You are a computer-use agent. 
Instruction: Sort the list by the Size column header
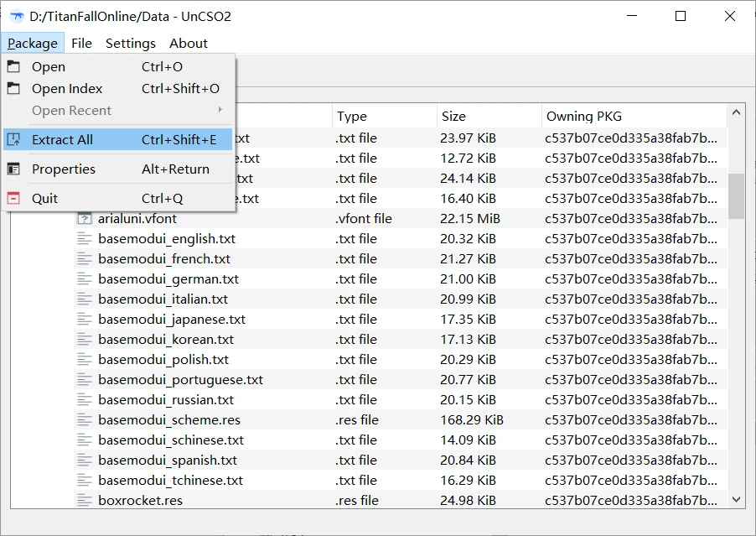[488, 117]
